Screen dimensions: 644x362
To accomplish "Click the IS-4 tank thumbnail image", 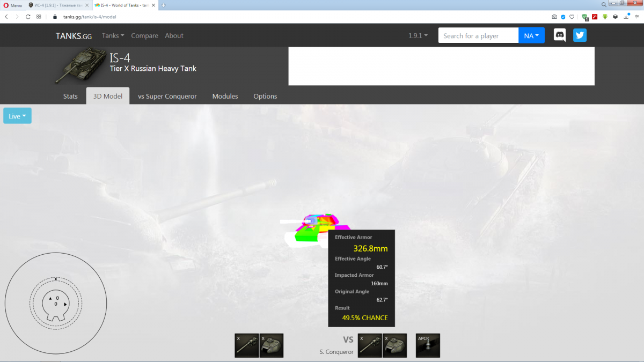I will point(79,65).
